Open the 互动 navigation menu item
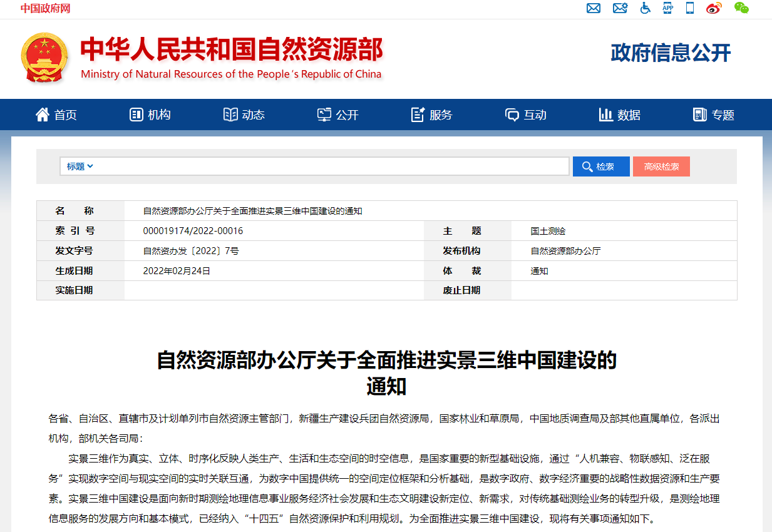This screenshot has width=772, height=532. tap(526, 115)
